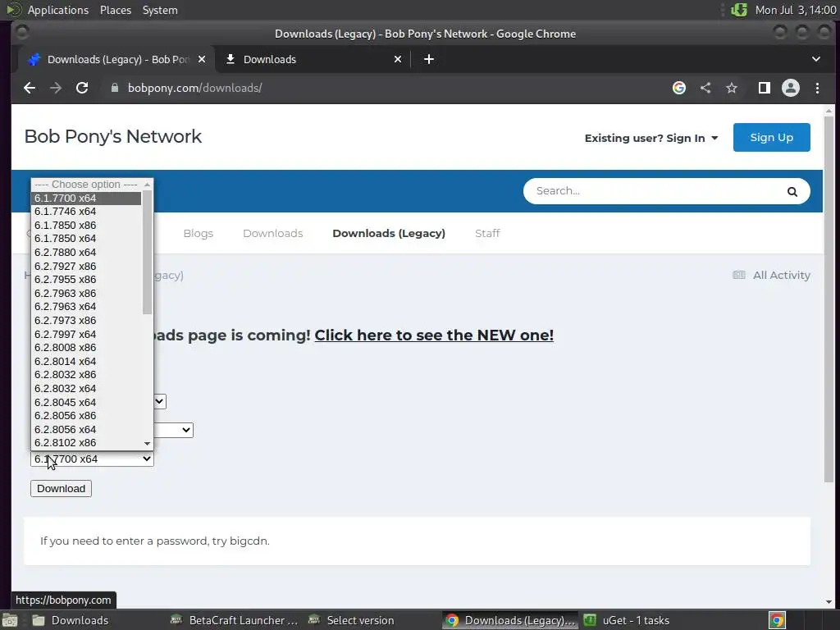Open Downloads folder in taskbar

[71, 620]
